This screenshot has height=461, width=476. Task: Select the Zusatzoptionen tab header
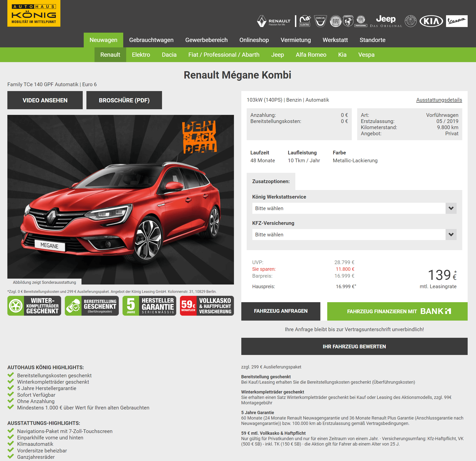point(271,181)
